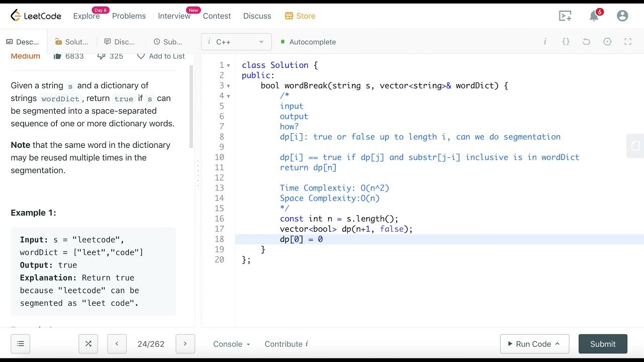Click the heart Add to List icon

tap(141, 56)
